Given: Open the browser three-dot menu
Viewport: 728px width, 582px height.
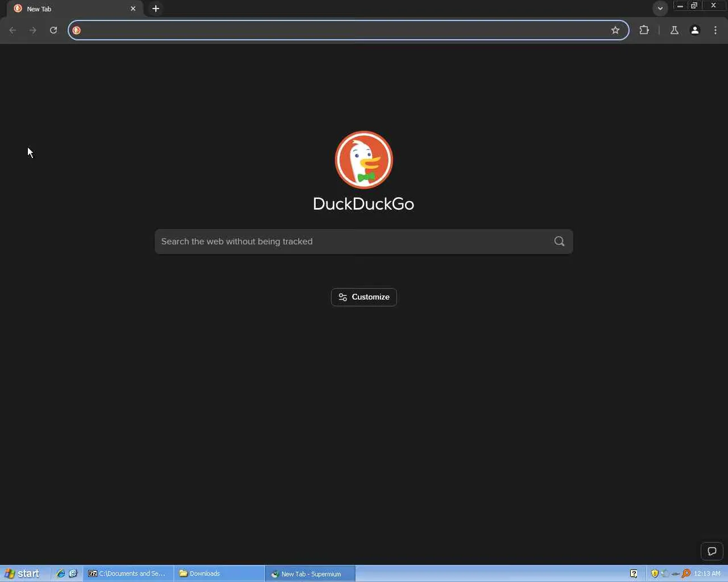Looking at the screenshot, I should [715, 30].
